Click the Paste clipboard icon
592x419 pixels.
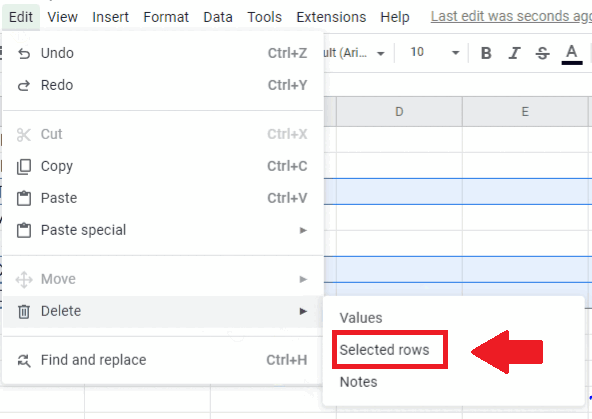pyautogui.click(x=24, y=198)
